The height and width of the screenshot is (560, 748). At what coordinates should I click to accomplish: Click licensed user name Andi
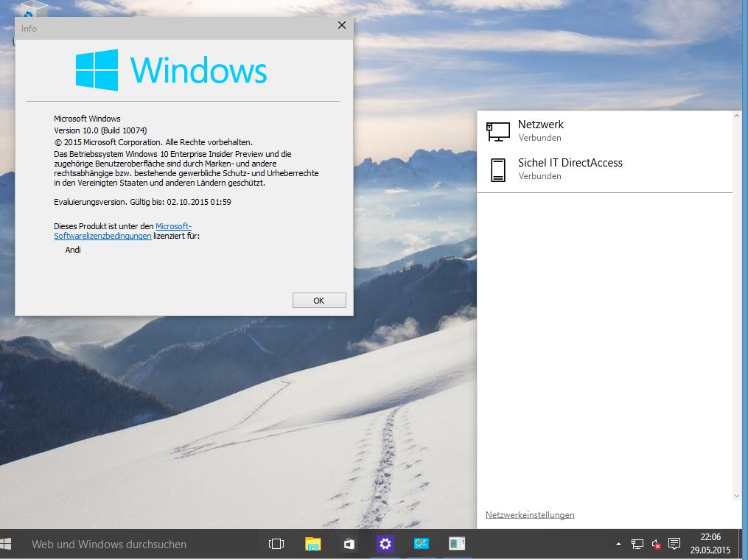coord(73,250)
